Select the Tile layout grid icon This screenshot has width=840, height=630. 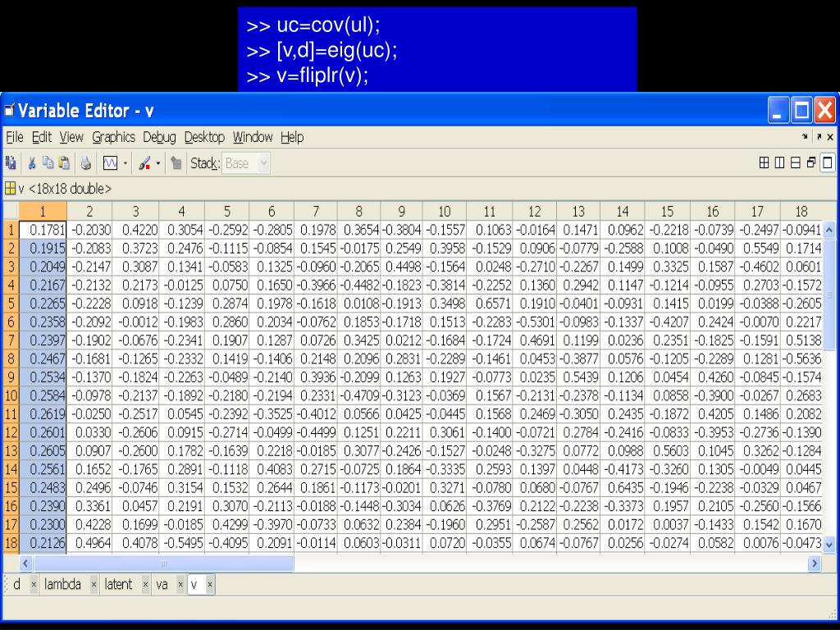[765, 163]
